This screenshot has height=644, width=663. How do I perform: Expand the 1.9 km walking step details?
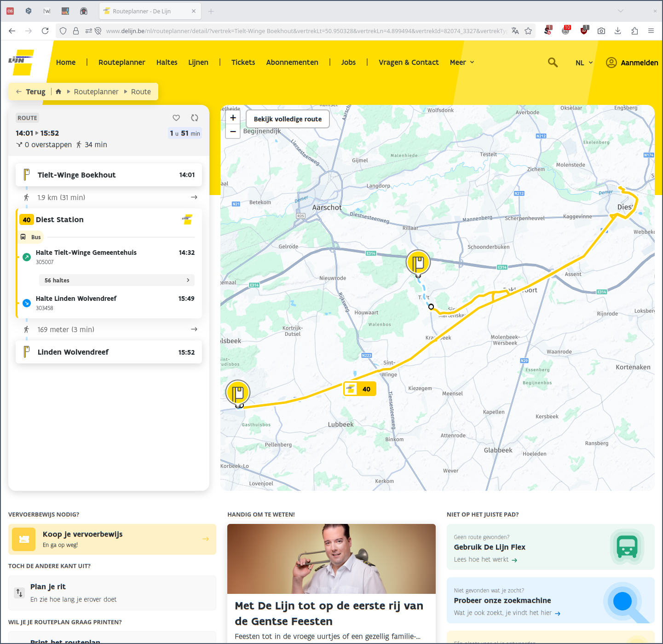point(194,197)
